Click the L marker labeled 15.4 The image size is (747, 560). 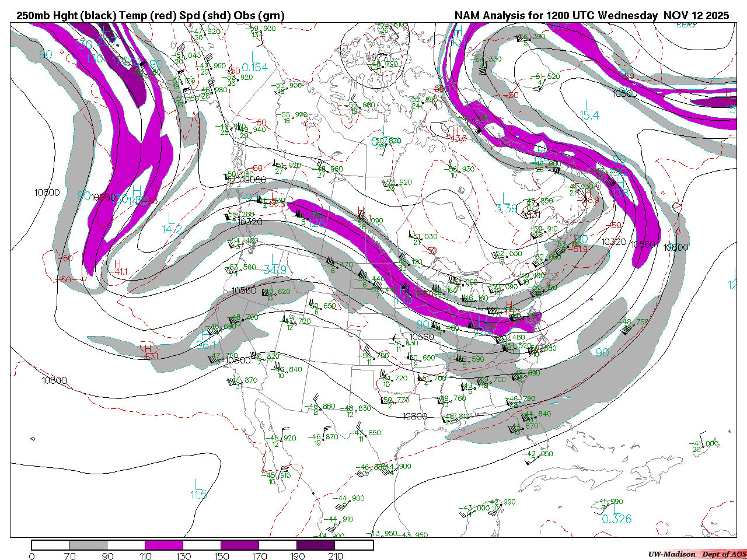(x=587, y=105)
